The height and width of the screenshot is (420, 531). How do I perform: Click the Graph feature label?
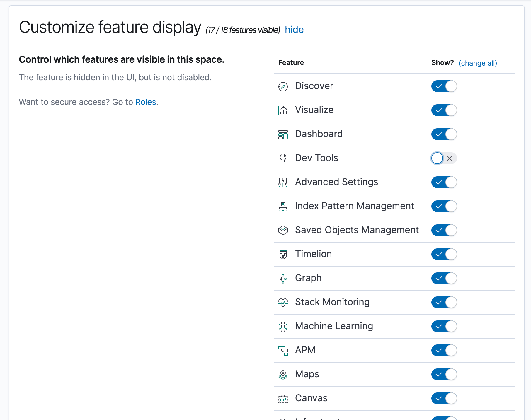[308, 278]
